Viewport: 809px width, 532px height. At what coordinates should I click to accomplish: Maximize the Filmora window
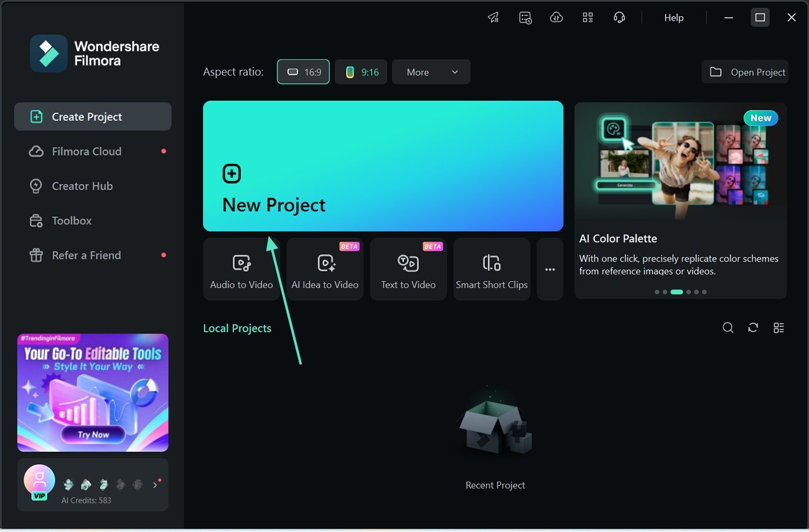[760, 17]
